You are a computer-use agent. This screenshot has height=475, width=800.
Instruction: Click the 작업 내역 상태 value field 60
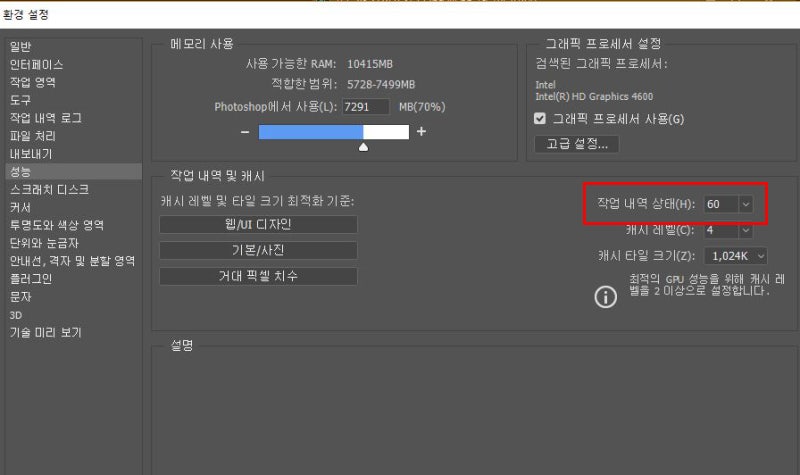coord(720,204)
